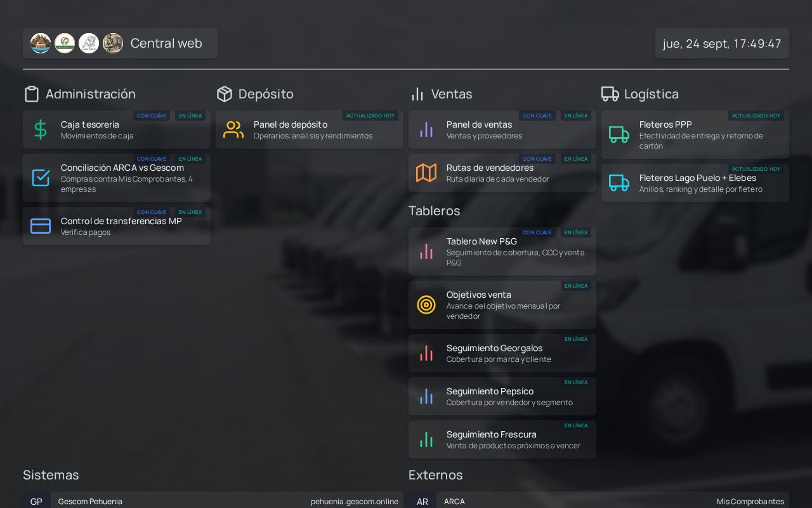The height and width of the screenshot is (508, 812).
Task: Click the green chart icon of Seguimiento Frescura
Action: click(x=426, y=439)
